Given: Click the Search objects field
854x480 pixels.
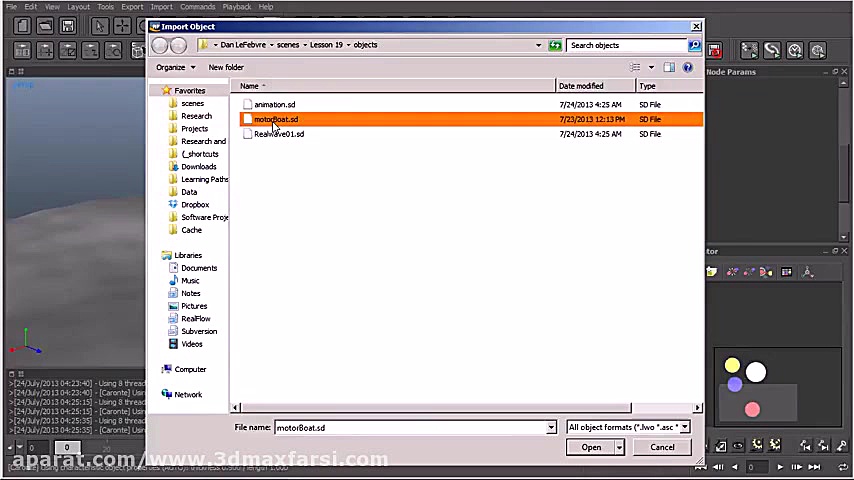Looking at the screenshot, I should coord(626,45).
